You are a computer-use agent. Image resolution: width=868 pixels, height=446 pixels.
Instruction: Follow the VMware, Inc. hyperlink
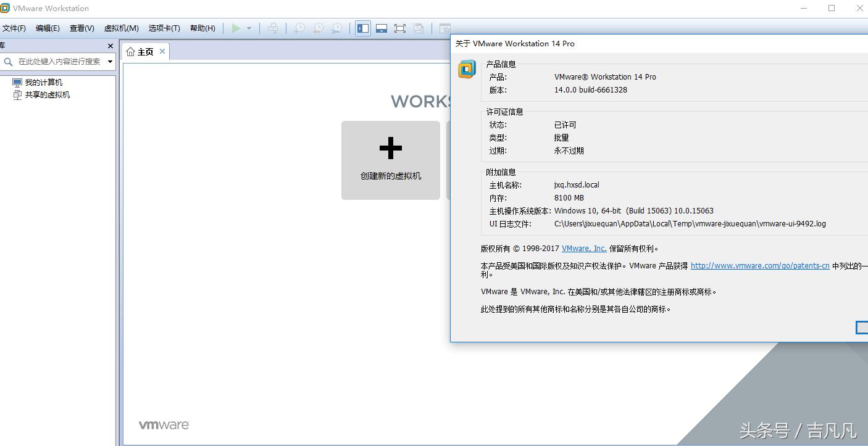[583, 249]
